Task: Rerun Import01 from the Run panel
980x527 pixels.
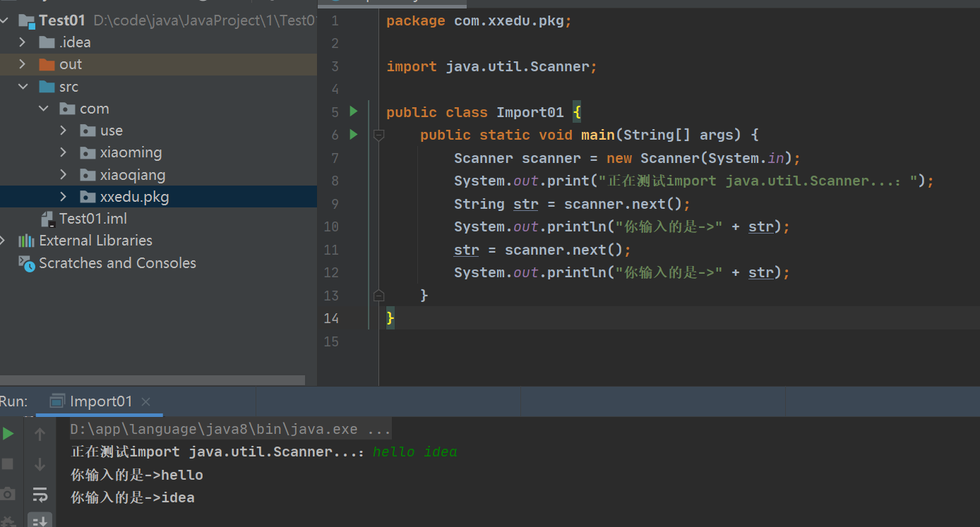Action: pos(8,434)
